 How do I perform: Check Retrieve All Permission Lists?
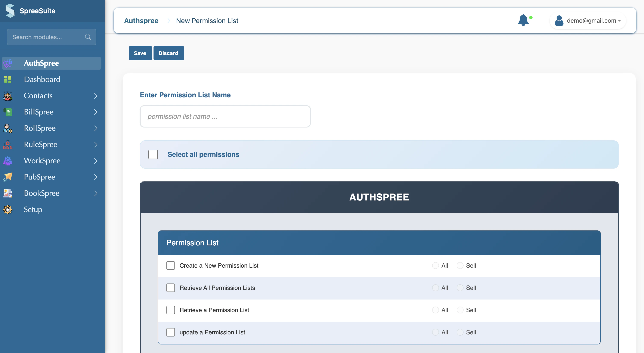[170, 288]
